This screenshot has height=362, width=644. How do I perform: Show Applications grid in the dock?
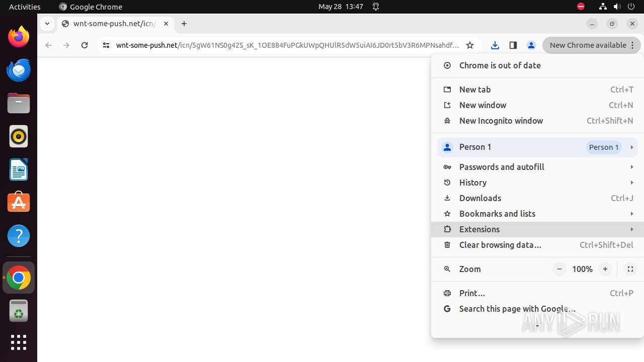click(19, 342)
